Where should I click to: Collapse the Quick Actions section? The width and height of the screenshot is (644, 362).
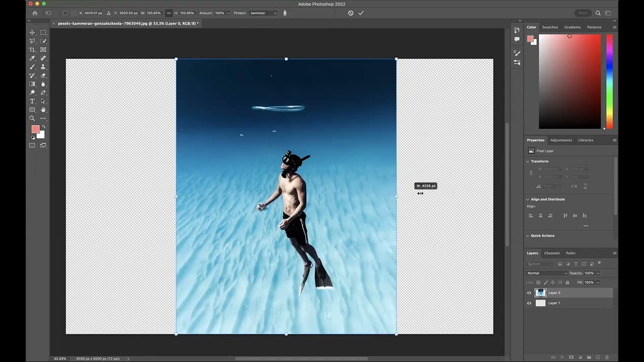click(528, 236)
